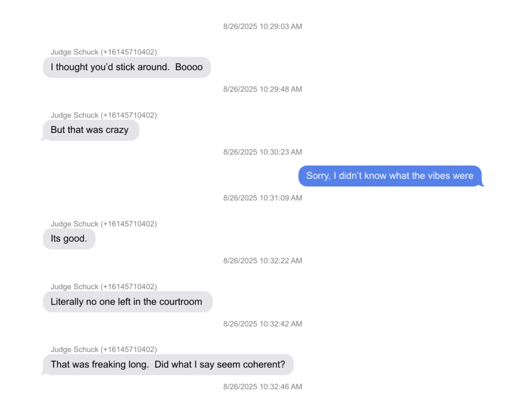Click the 10:32:46 AM timestamp

262,387
